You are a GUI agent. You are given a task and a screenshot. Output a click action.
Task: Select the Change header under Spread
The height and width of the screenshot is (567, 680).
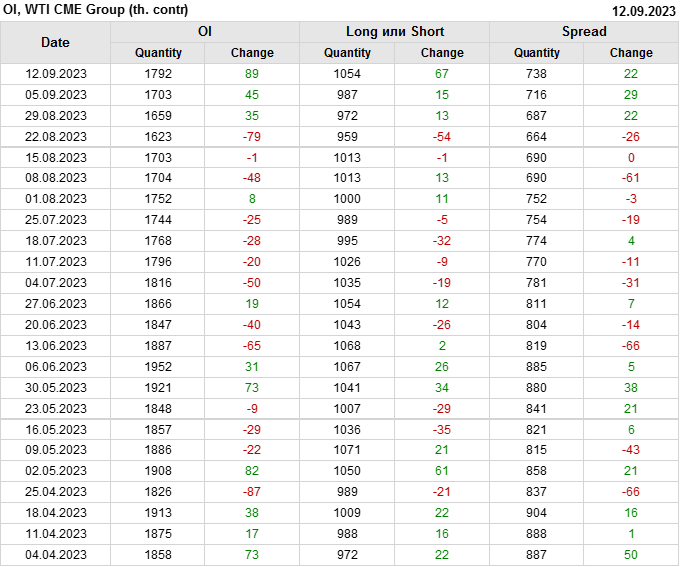(631, 53)
